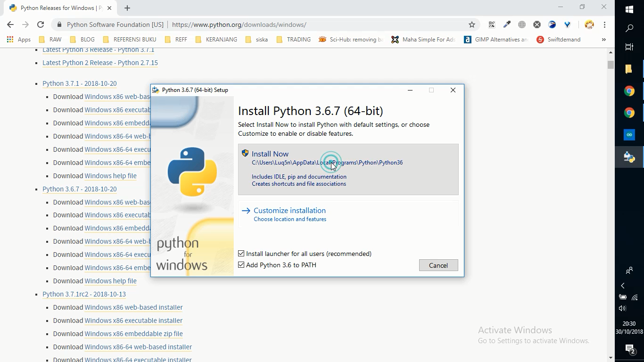Viewport: 644px width, 362px height.
Task: Click the battery icon in system tray
Action: 622,297
